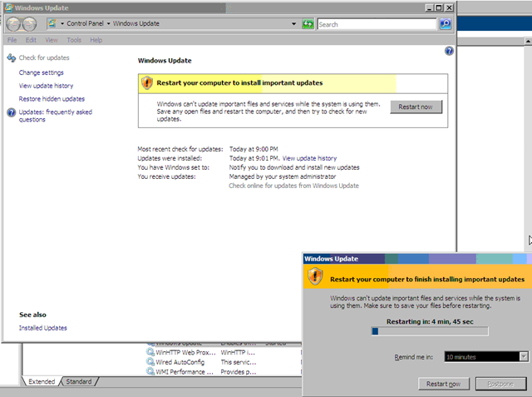The width and height of the screenshot is (532, 397).
Task: Open the File menu
Action: coord(12,40)
